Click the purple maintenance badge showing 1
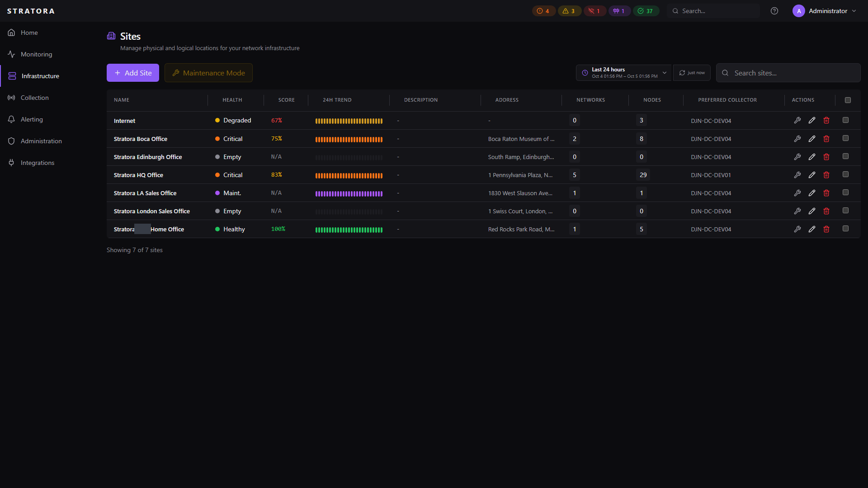The image size is (868, 488). [x=619, y=11]
